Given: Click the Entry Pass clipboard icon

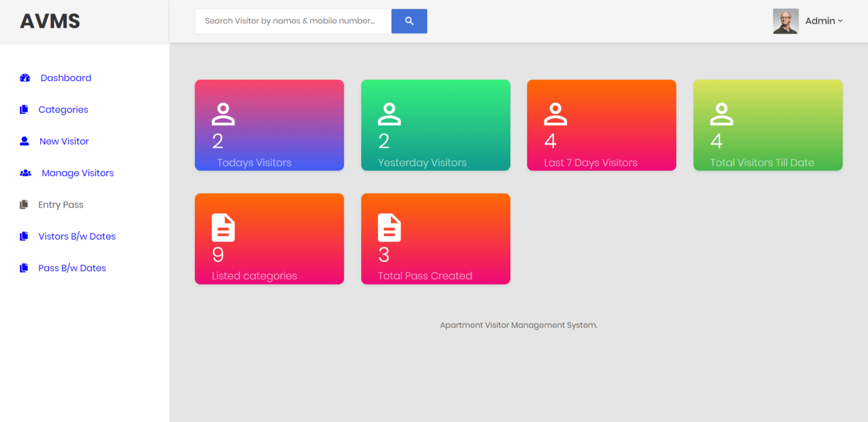Looking at the screenshot, I should [x=23, y=204].
